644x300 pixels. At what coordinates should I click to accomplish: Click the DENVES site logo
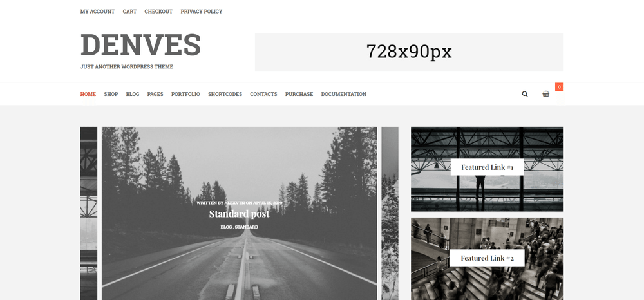click(140, 44)
